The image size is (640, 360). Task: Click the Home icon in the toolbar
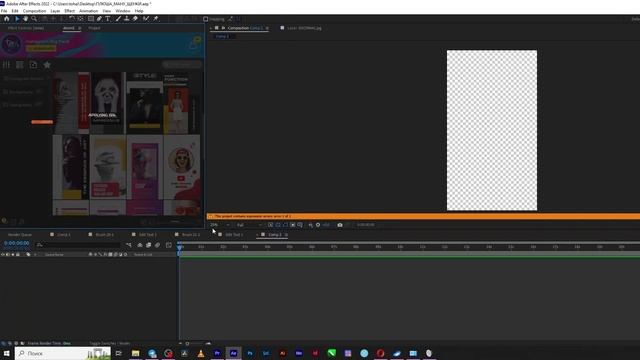point(7,19)
